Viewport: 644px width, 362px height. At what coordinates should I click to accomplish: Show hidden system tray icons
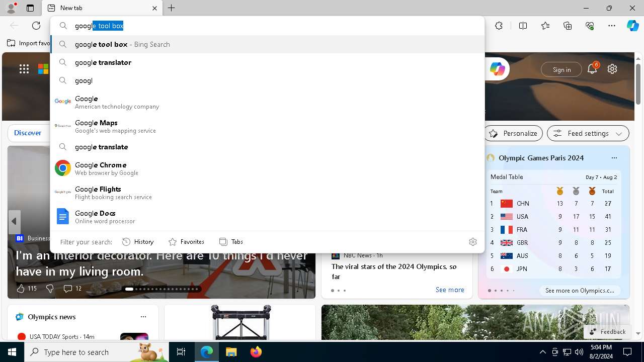[542, 352]
